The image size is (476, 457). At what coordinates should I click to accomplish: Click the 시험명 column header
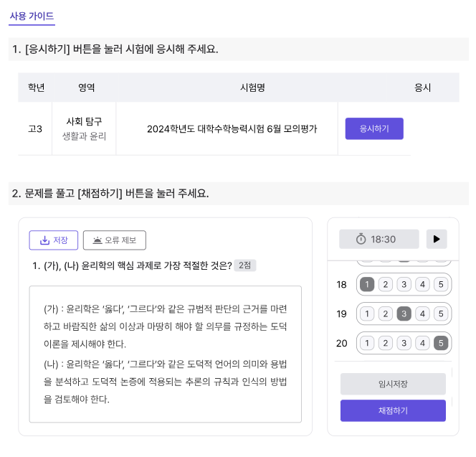click(252, 88)
